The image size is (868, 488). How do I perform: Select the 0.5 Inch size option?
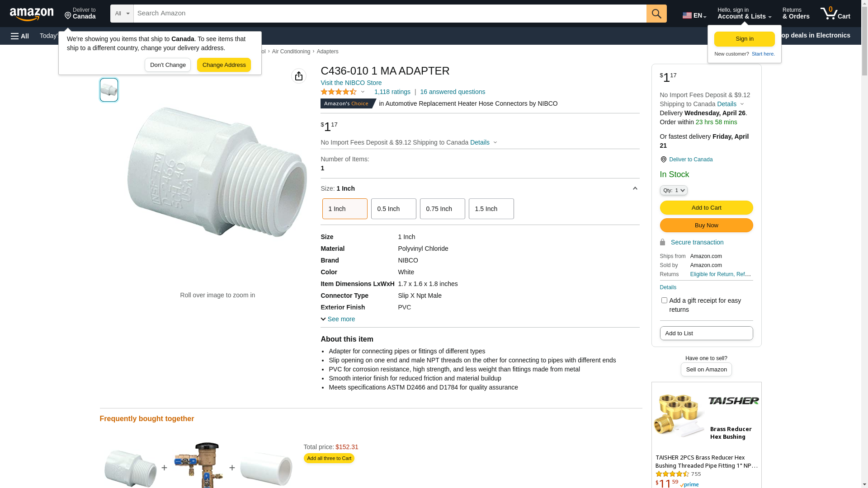coord(393,209)
